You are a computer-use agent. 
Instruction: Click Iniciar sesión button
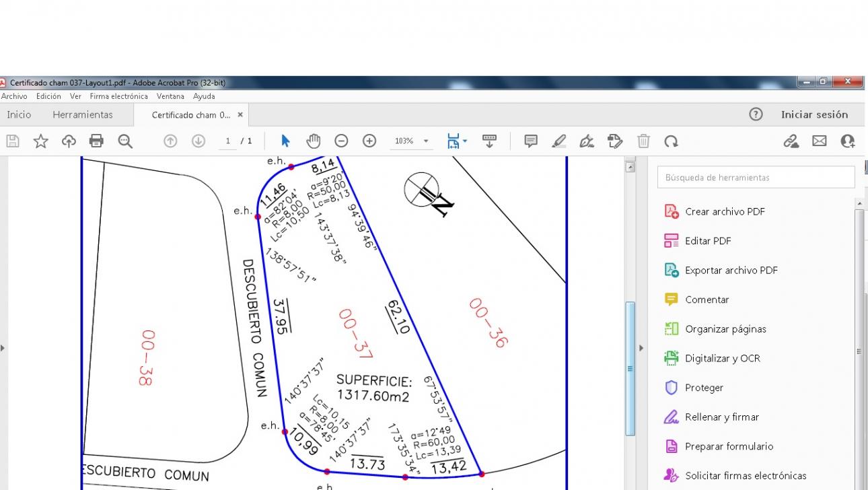coord(814,114)
